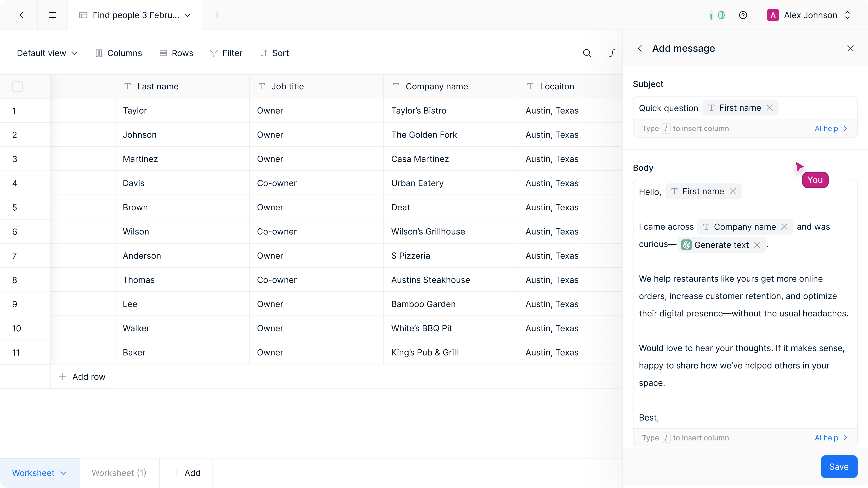Go back using the top-left arrow
The image size is (868, 488).
[21, 15]
